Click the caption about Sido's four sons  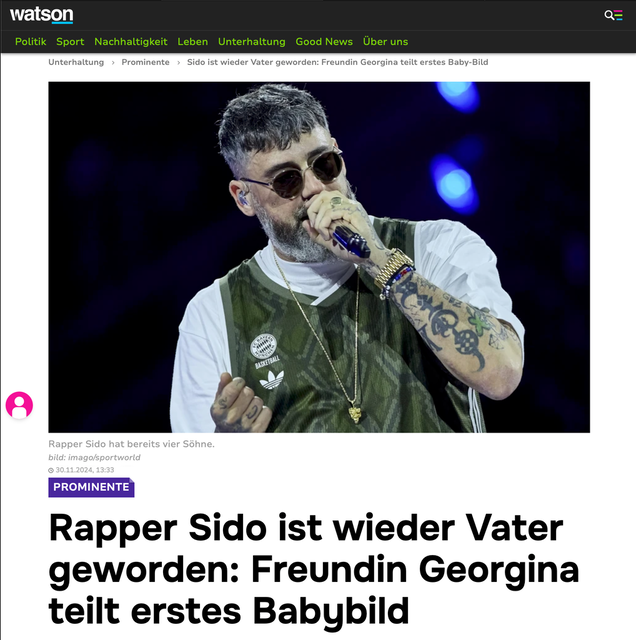pyautogui.click(x=131, y=444)
